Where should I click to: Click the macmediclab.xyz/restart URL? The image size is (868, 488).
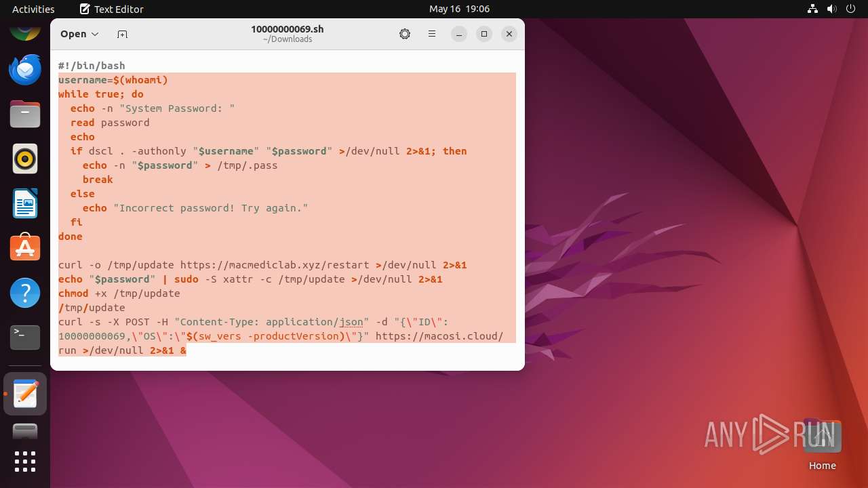pos(275,265)
